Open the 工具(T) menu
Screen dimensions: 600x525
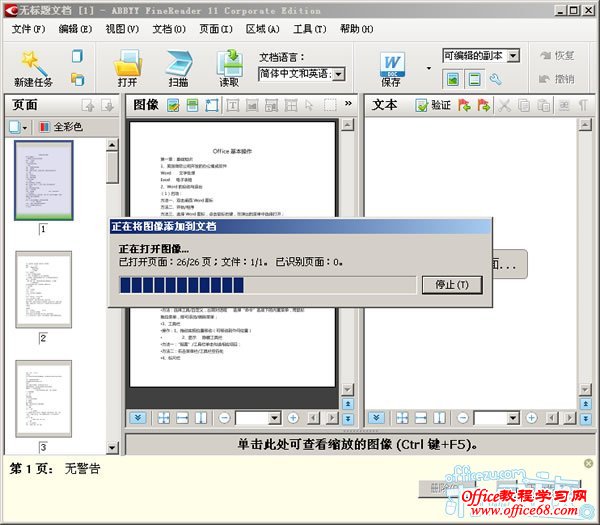pyautogui.click(x=310, y=29)
